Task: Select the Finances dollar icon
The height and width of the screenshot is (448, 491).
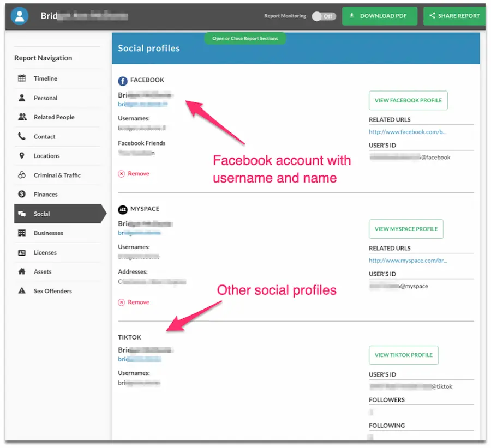Action: coord(21,194)
